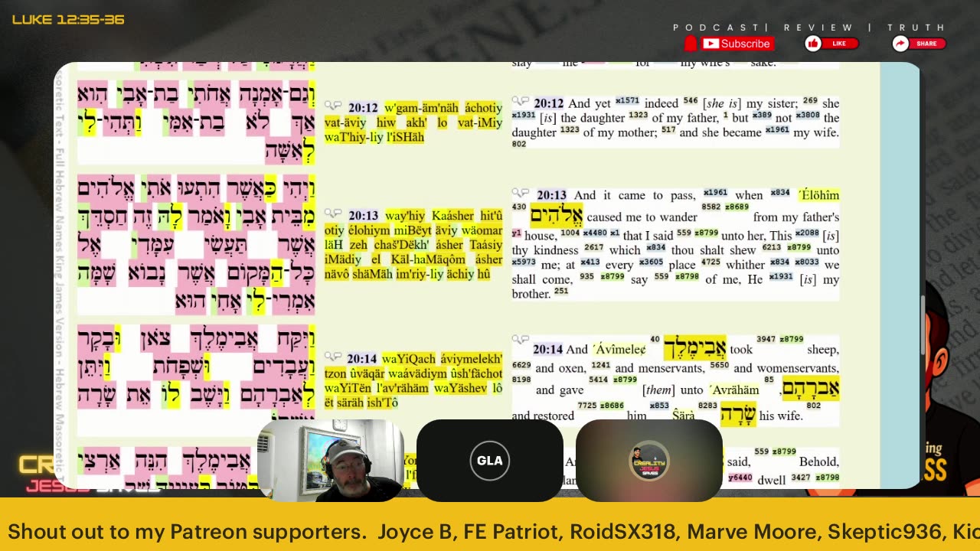Click Strong's number 2617 after 'thy kindness'
Screen dimensions: 980x551
(x=594, y=247)
